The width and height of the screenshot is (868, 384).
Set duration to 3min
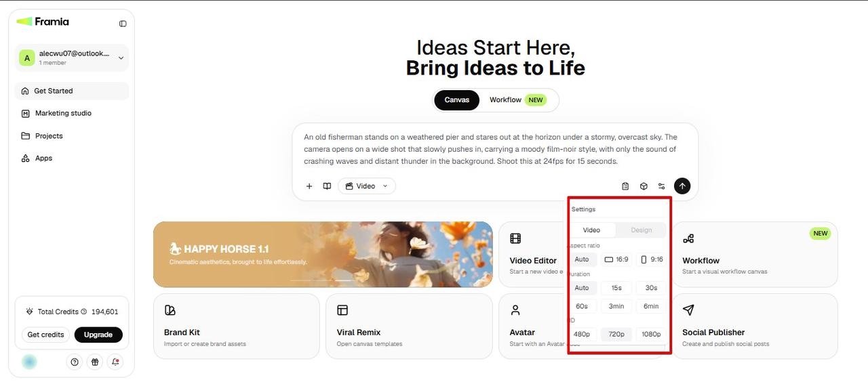(616, 306)
